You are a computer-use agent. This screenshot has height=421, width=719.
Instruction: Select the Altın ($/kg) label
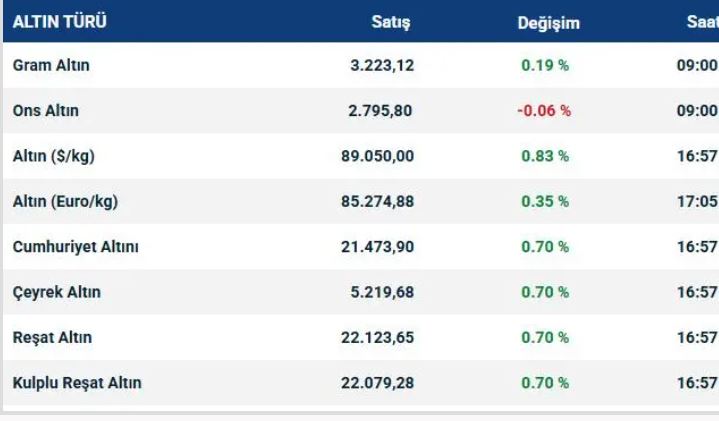54,156
